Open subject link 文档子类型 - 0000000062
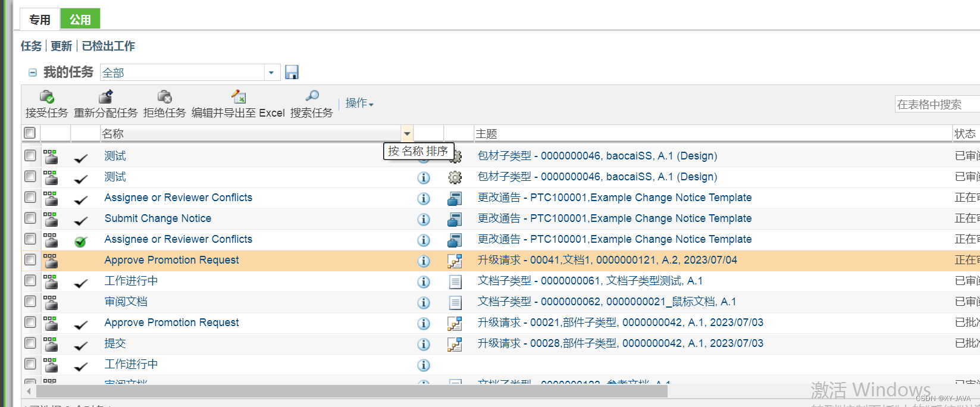The width and height of the screenshot is (980, 407). 607,302
